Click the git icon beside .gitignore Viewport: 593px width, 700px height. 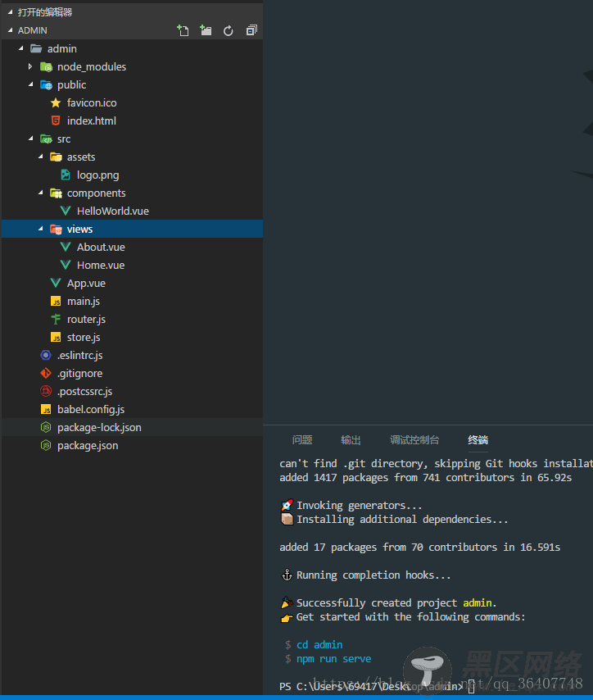[x=46, y=373]
